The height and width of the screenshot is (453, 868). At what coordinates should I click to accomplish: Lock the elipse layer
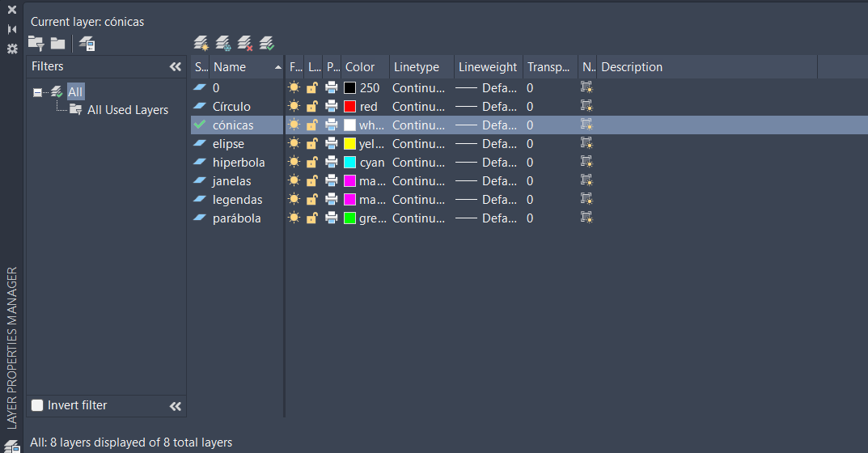click(312, 144)
